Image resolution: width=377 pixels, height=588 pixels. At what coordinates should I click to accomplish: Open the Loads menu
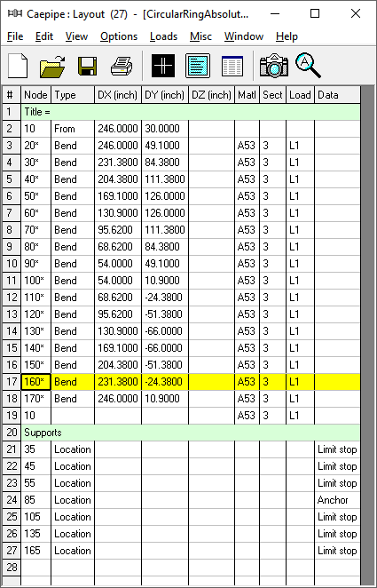[163, 36]
